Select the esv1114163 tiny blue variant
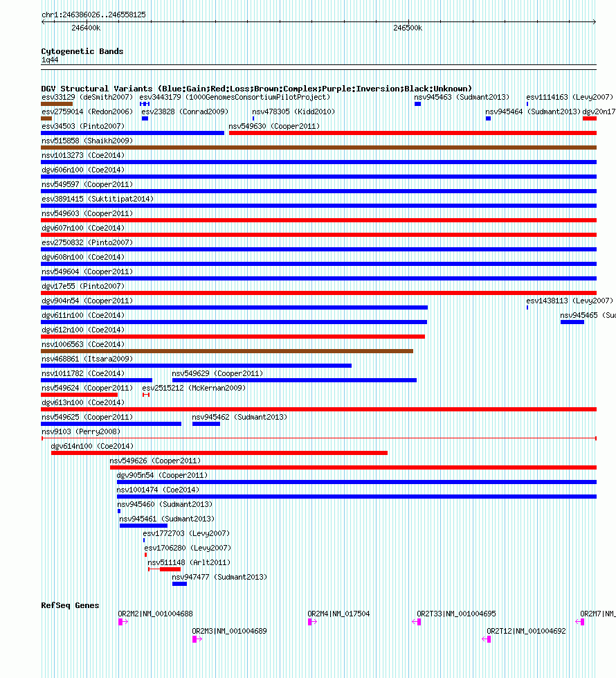The width and height of the screenshot is (616, 678). (527, 104)
